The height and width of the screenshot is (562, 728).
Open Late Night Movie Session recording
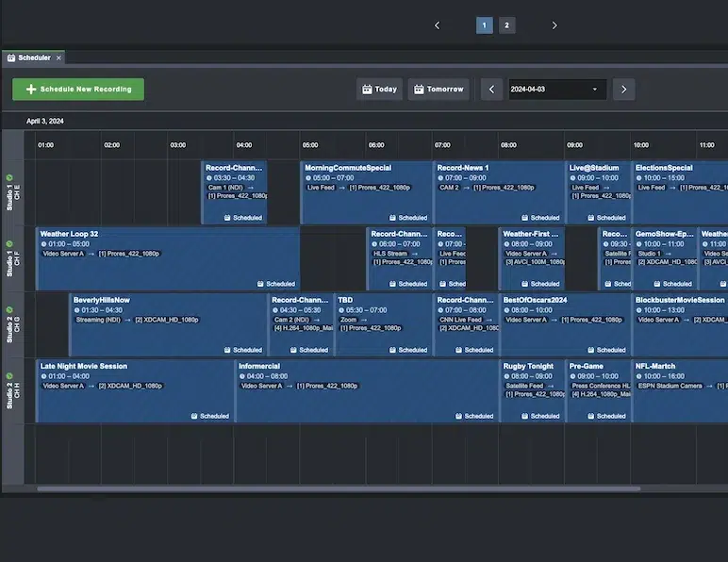click(135, 390)
